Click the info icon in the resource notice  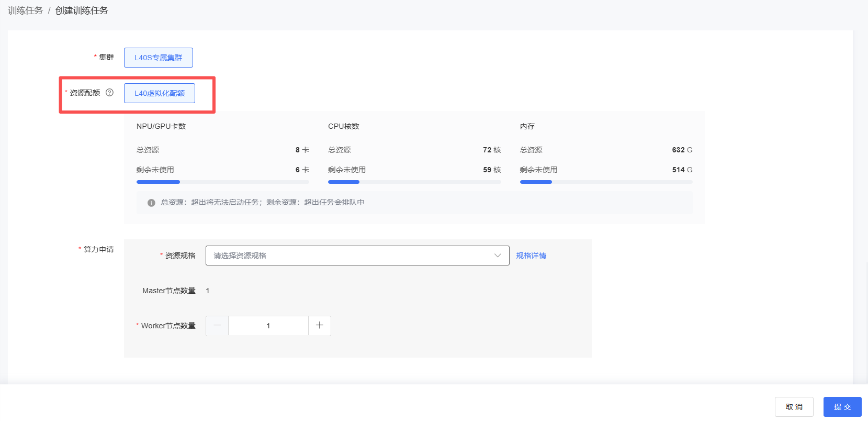[x=151, y=203]
